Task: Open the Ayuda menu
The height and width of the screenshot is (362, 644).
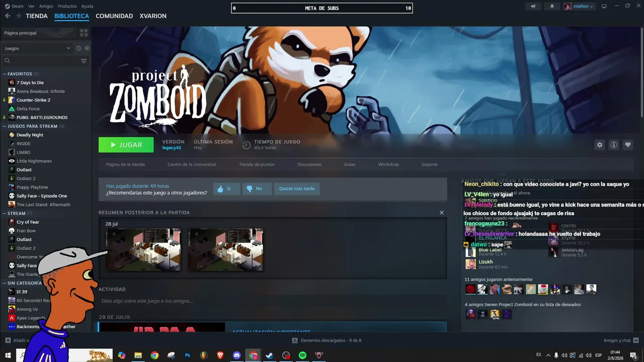Action: pos(87,7)
